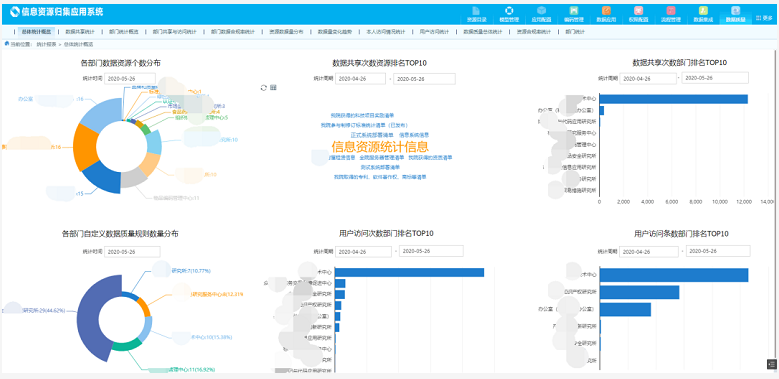Screen dimensions: 779x379
Task: Open 数据应用 orange icon
Action: click(606, 10)
